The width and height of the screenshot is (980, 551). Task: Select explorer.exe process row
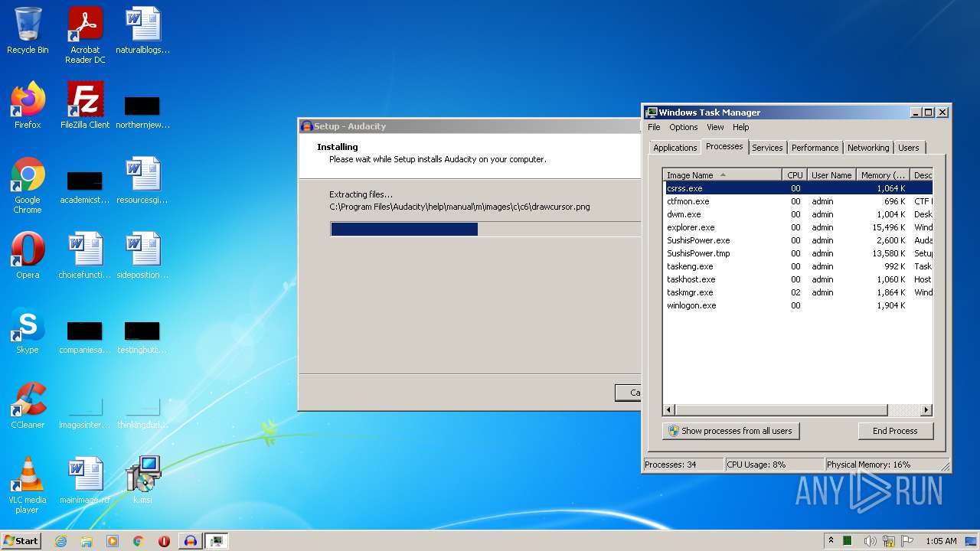(798, 227)
